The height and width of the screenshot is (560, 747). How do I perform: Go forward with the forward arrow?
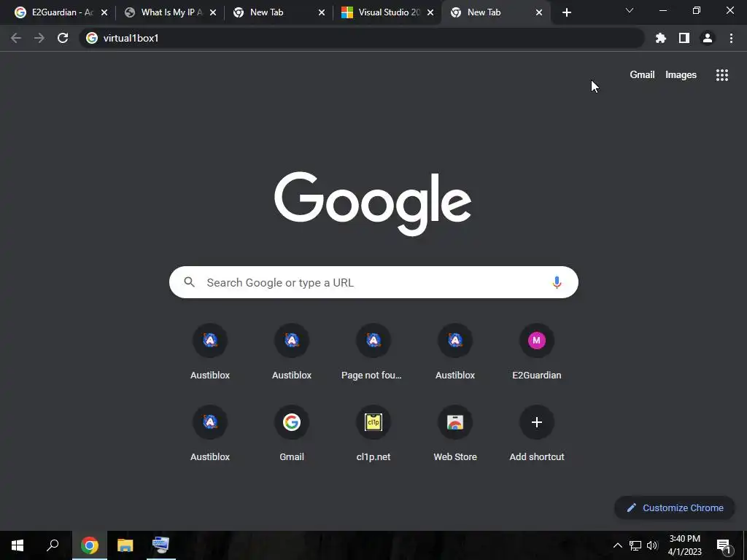39,38
